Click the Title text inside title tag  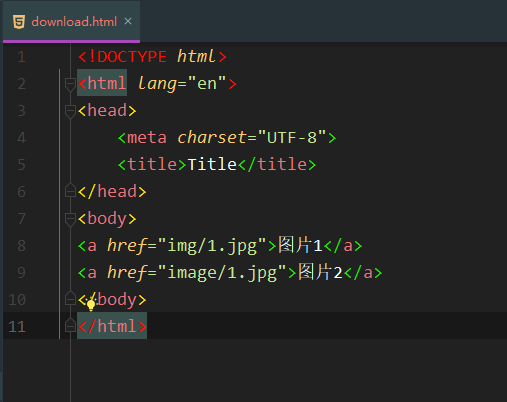point(212,164)
